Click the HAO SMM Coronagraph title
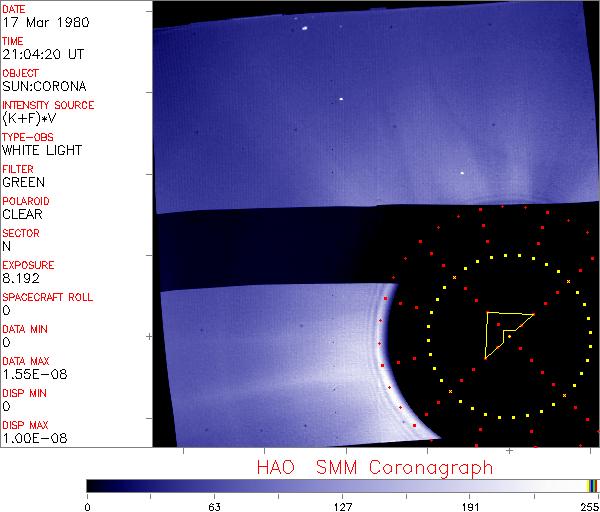Image resolution: width=600 pixels, height=512 pixels. point(374,467)
